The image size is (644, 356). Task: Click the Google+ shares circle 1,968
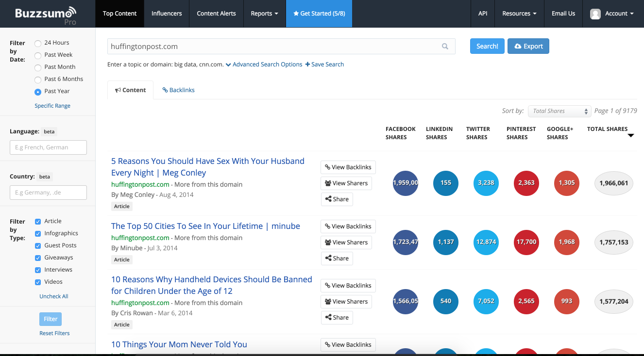click(x=567, y=242)
